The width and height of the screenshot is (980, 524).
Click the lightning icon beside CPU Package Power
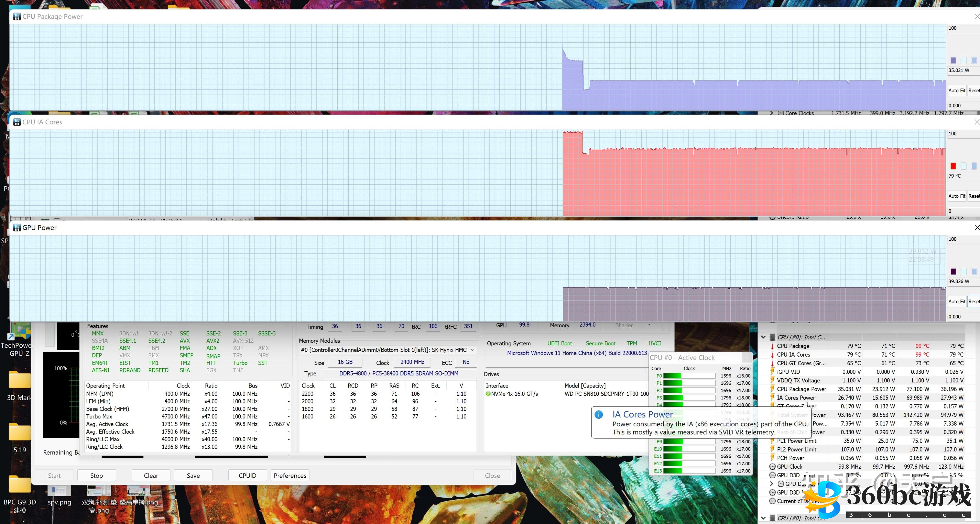(772, 389)
